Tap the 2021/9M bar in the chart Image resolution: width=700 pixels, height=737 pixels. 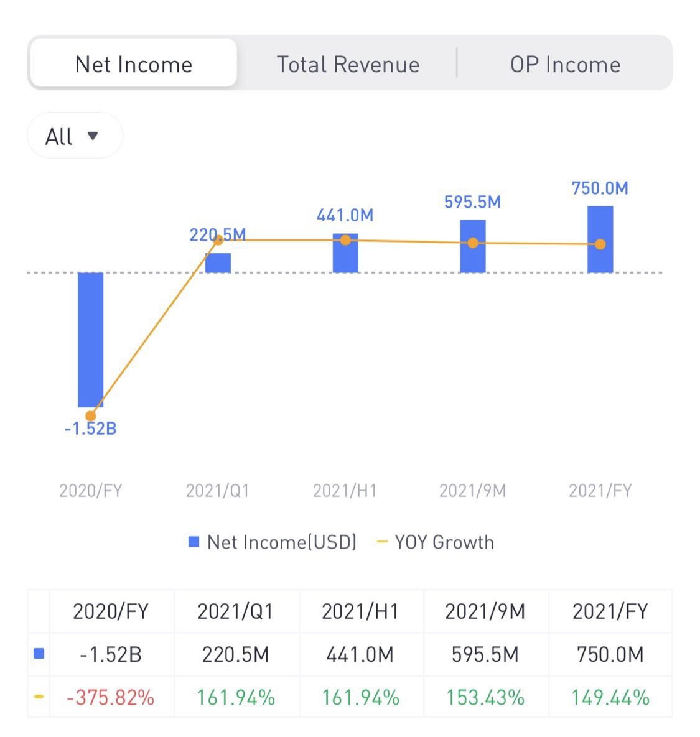pos(473,246)
